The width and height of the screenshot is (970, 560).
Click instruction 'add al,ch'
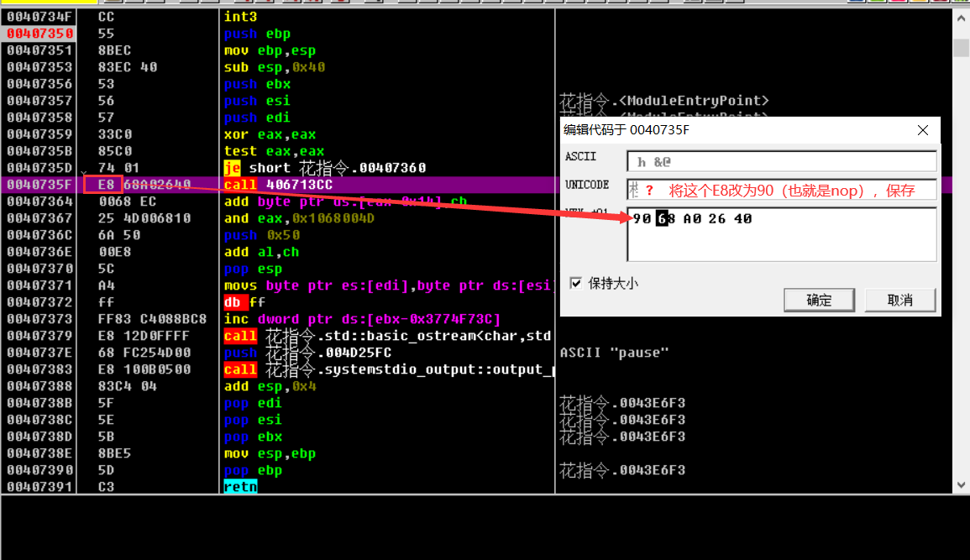point(261,252)
